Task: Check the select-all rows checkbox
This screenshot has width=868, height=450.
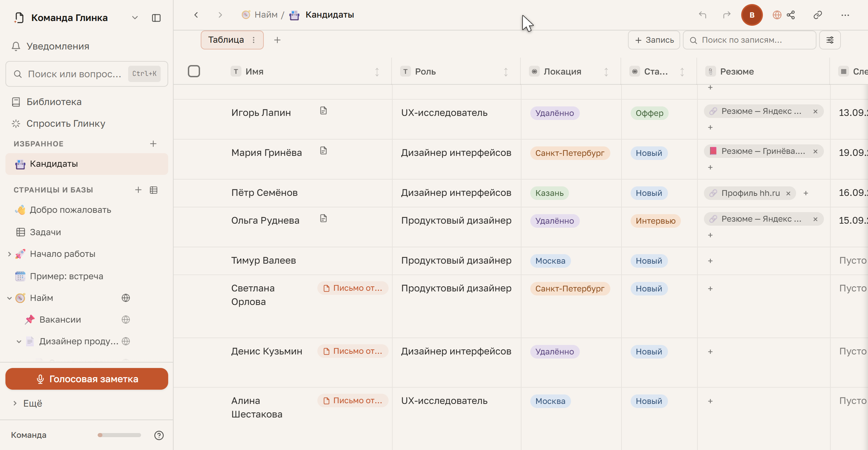Action: coord(194,71)
